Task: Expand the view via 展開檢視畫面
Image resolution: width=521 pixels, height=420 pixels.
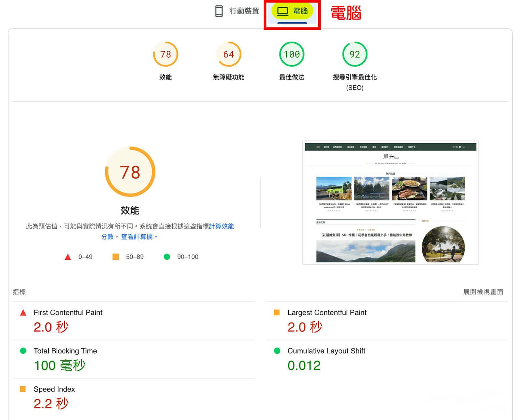Action: [483, 292]
